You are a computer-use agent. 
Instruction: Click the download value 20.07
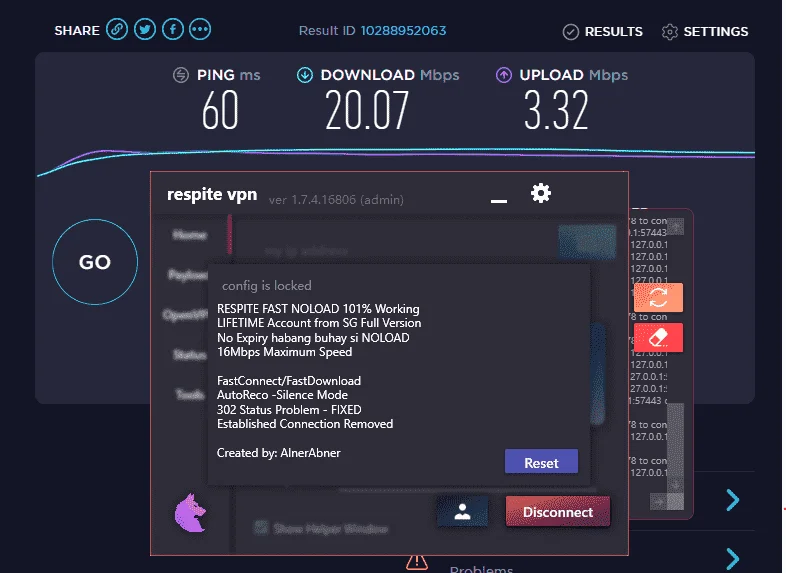tap(367, 110)
